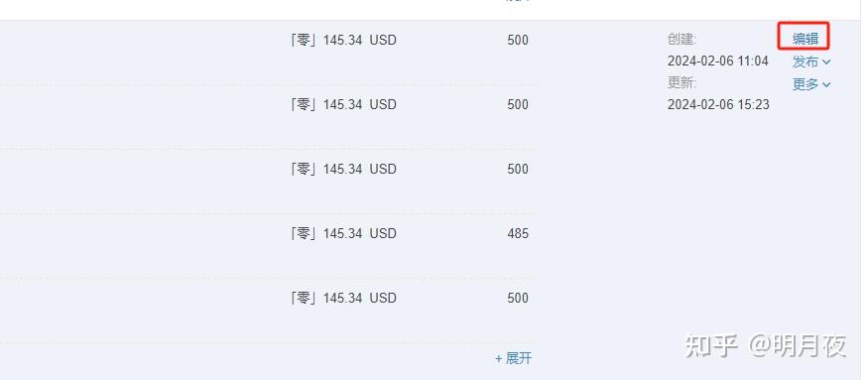Click the 编辑 link outlined in red
The height and width of the screenshot is (380, 868).
point(805,39)
